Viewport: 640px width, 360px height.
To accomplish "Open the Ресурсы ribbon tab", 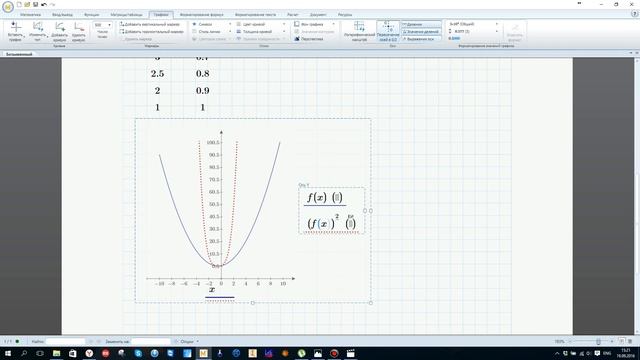I will [345, 15].
